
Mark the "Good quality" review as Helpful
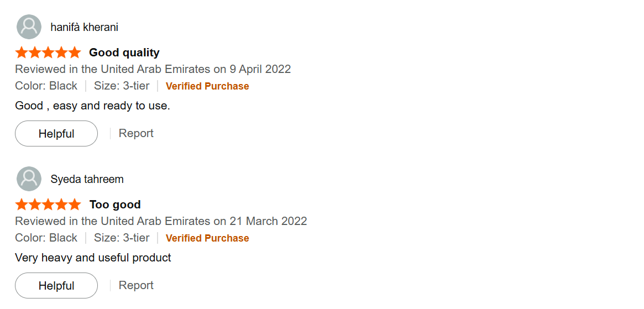56,134
